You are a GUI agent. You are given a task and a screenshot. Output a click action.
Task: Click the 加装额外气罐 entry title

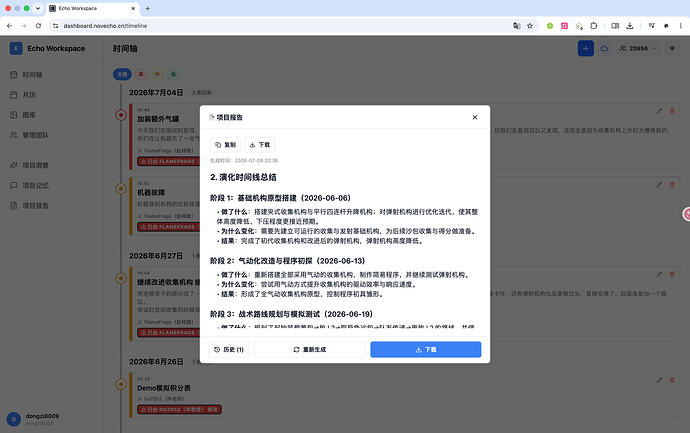click(x=158, y=119)
